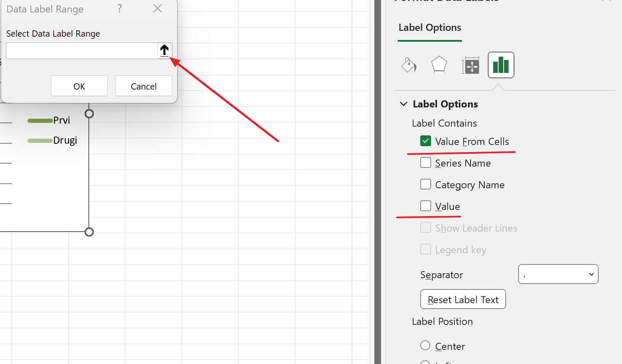The width and height of the screenshot is (622, 364).
Task: Click Cancel in the dialog
Action: point(143,86)
